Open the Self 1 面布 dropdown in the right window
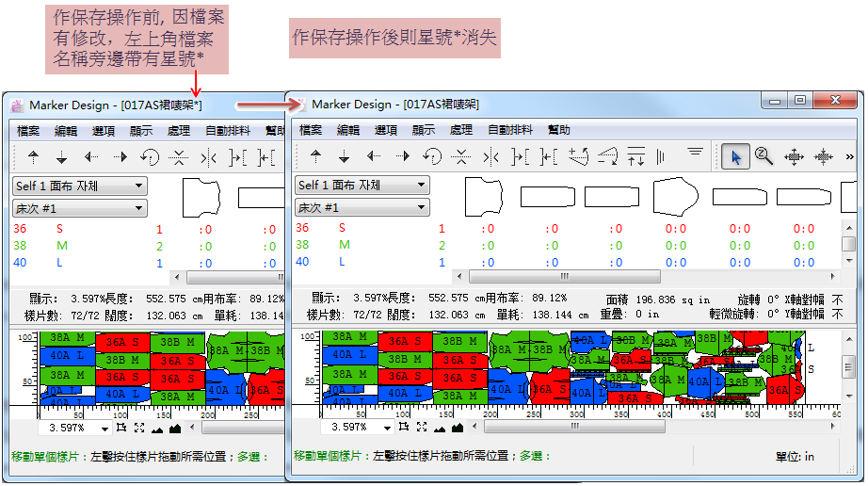This screenshot has width=868, height=486. click(362, 186)
